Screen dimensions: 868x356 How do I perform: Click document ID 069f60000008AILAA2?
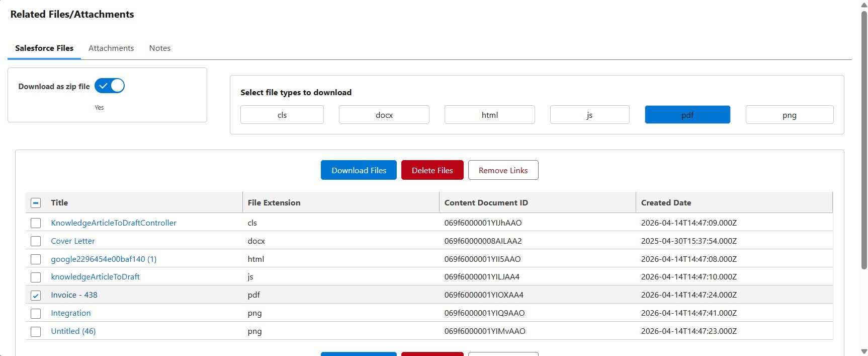pos(483,241)
